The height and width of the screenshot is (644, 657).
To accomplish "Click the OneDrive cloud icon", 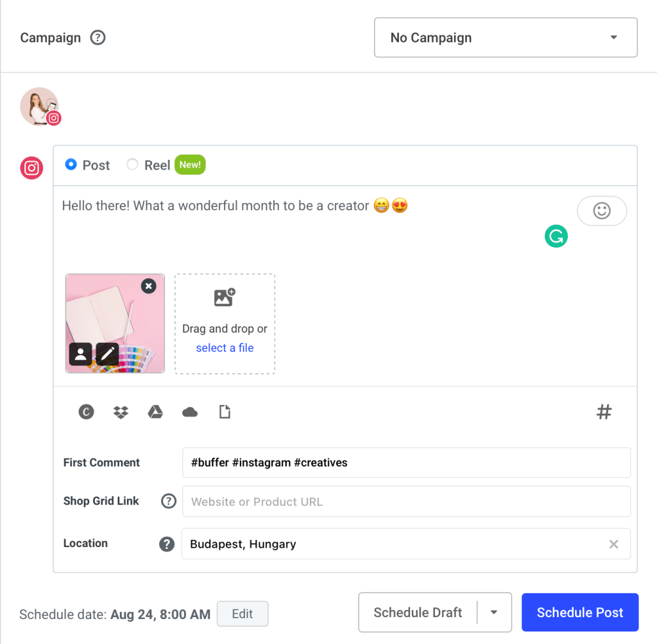I will coord(190,412).
